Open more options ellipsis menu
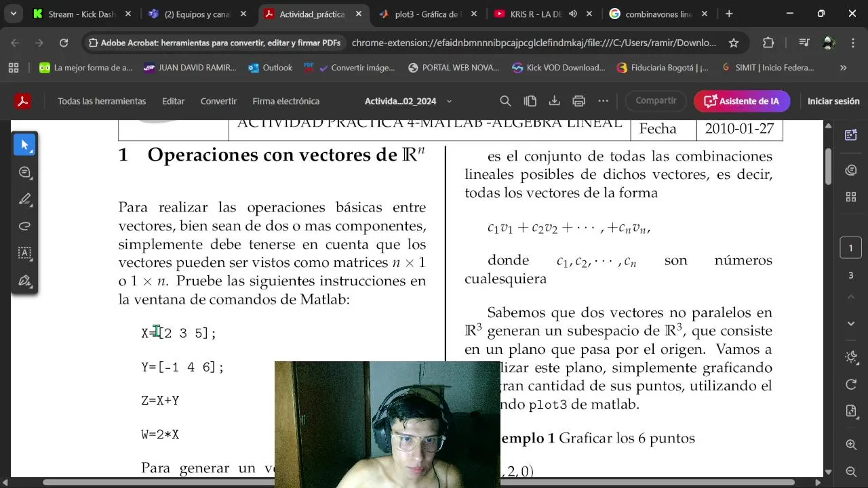 (x=603, y=101)
